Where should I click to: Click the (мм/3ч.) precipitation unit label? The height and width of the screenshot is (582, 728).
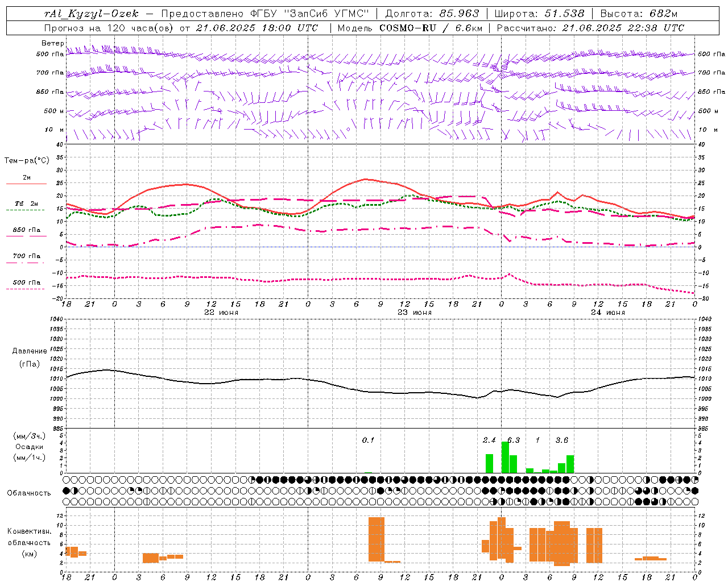tap(30, 436)
